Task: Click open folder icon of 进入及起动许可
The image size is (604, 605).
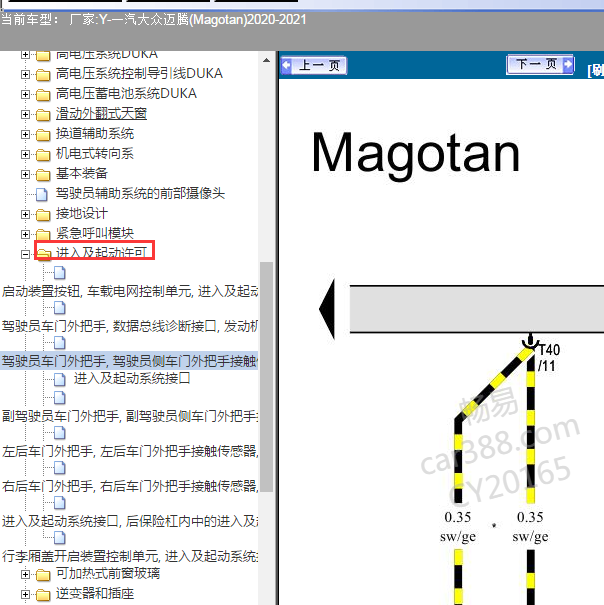Action: click(44, 254)
